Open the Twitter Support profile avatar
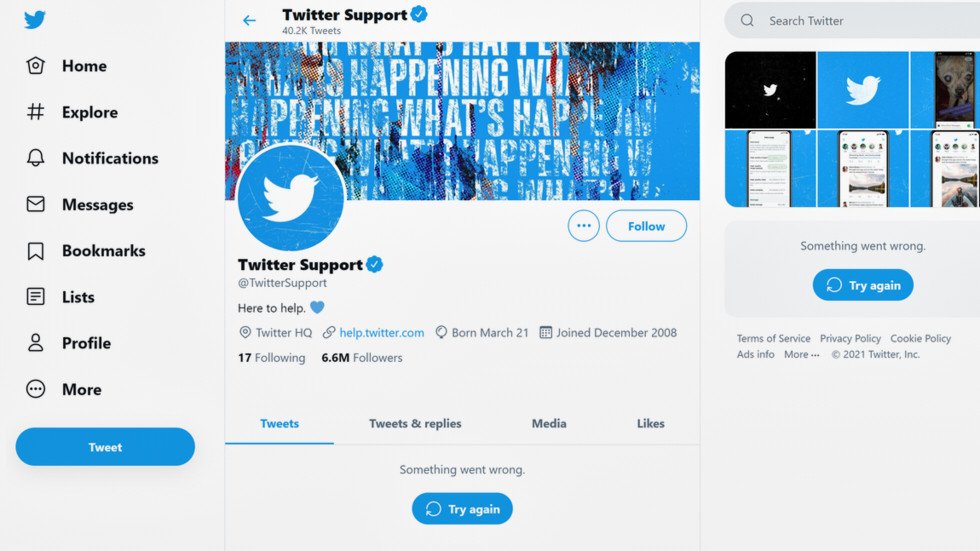The image size is (980, 551). [291, 197]
